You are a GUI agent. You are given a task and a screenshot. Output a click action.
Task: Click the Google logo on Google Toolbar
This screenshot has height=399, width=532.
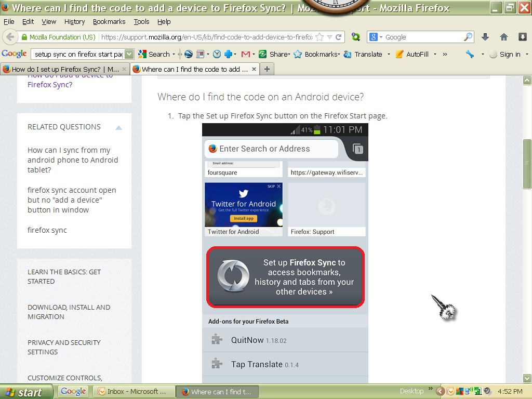tap(14, 54)
